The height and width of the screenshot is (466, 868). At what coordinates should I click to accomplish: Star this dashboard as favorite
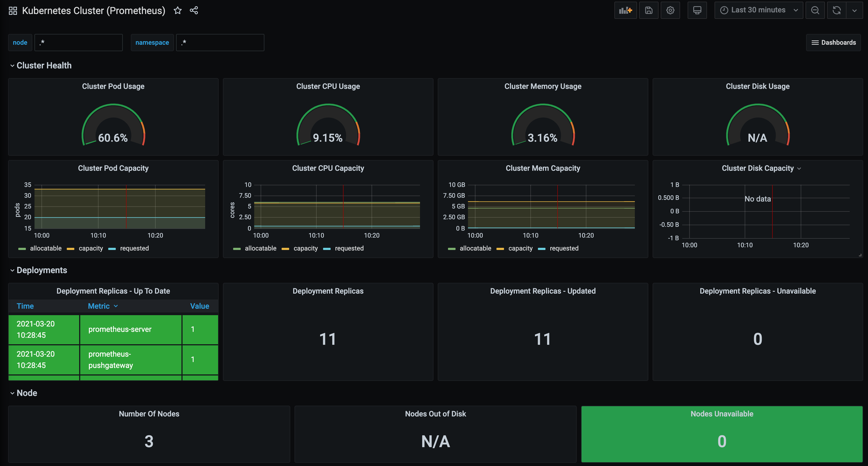coord(178,11)
